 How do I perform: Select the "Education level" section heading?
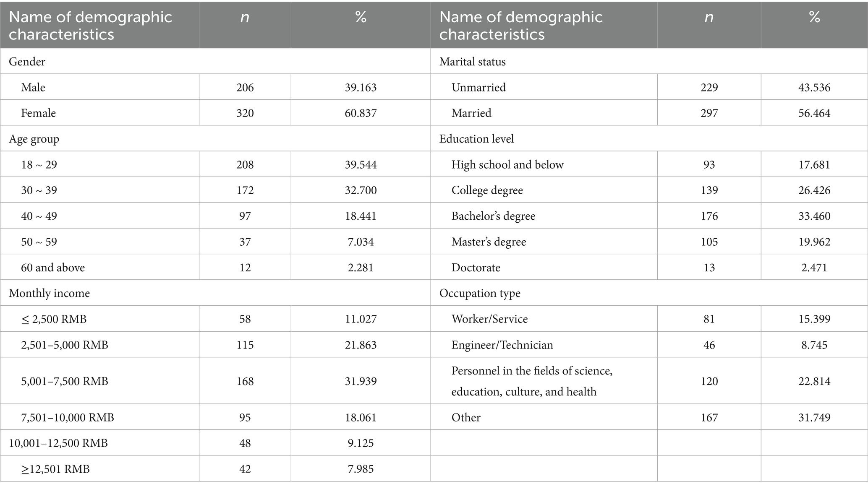pyautogui.click(x=476, y=139)
